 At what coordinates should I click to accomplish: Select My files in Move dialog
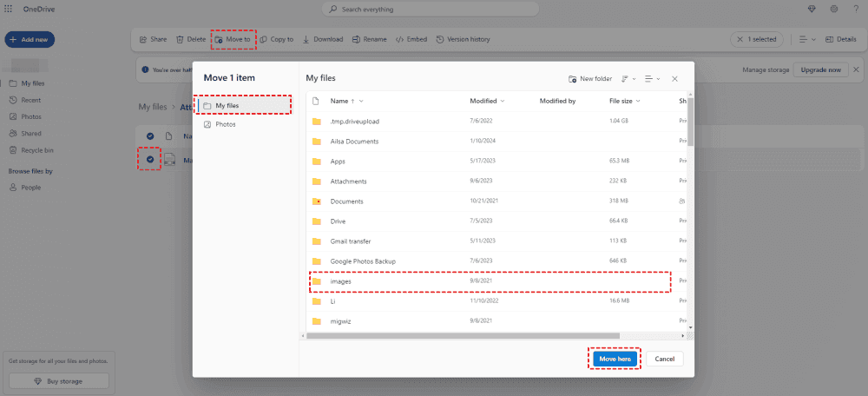[243, 105]
